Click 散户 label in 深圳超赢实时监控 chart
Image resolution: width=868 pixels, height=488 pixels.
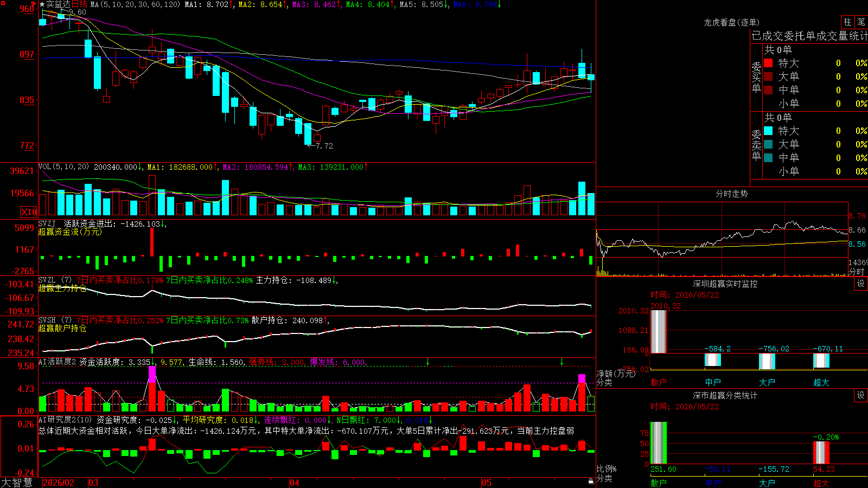coord(659,382)
